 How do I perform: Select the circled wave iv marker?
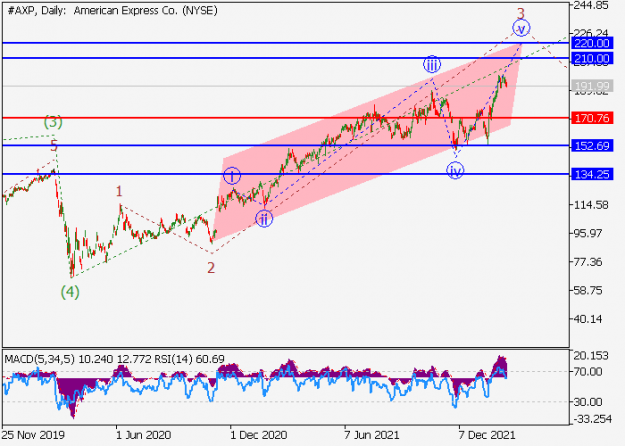click(x=455, y=171)
